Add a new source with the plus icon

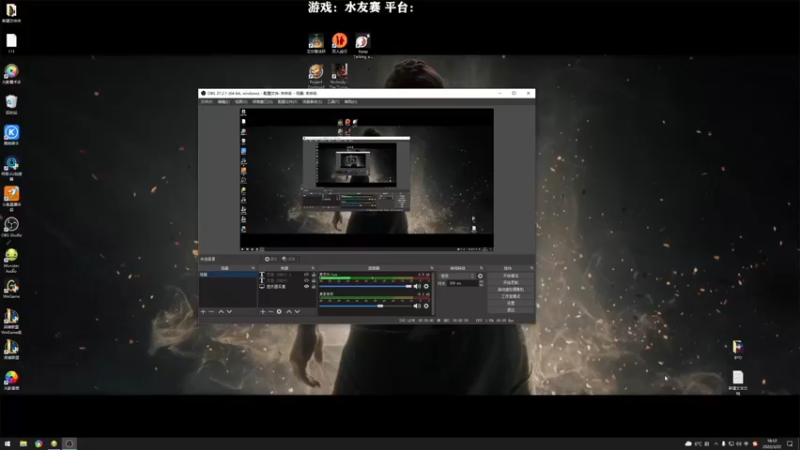coord(262,312)
